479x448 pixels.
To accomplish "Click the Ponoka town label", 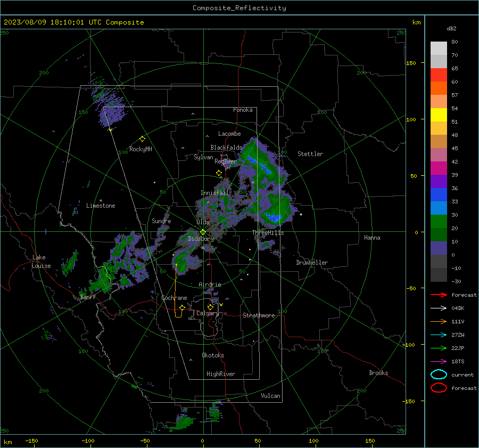I will point(243,110).
